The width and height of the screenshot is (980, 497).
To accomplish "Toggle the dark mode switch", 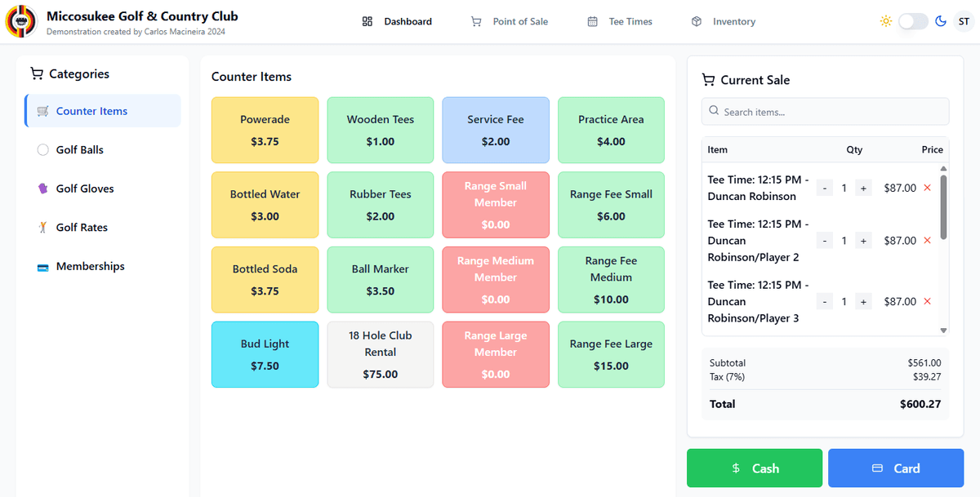I will 913,21.
